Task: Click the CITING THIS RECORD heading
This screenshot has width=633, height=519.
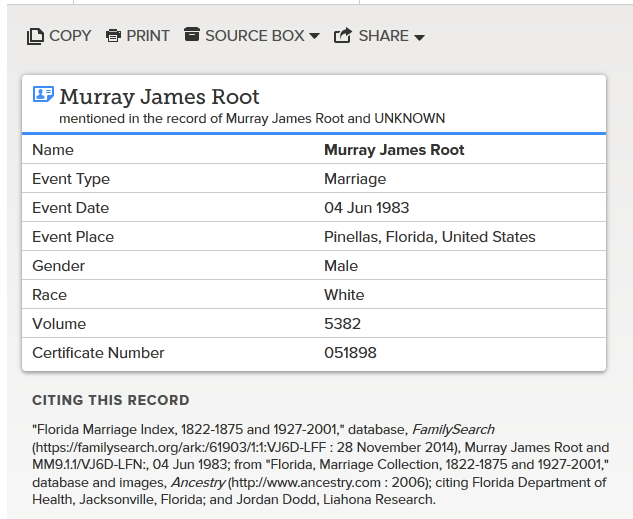Action: 111,400
